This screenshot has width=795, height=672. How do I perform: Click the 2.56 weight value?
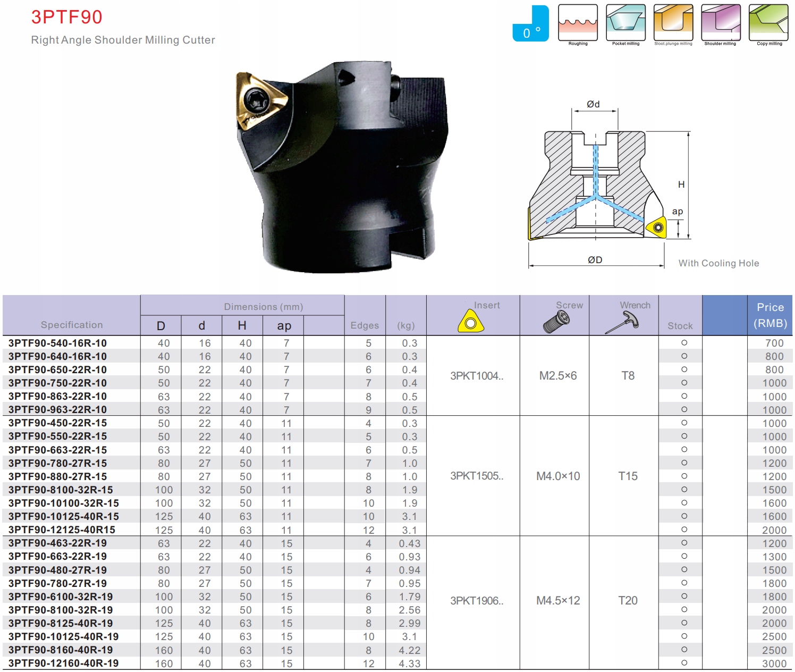click(x=410, y=610)
